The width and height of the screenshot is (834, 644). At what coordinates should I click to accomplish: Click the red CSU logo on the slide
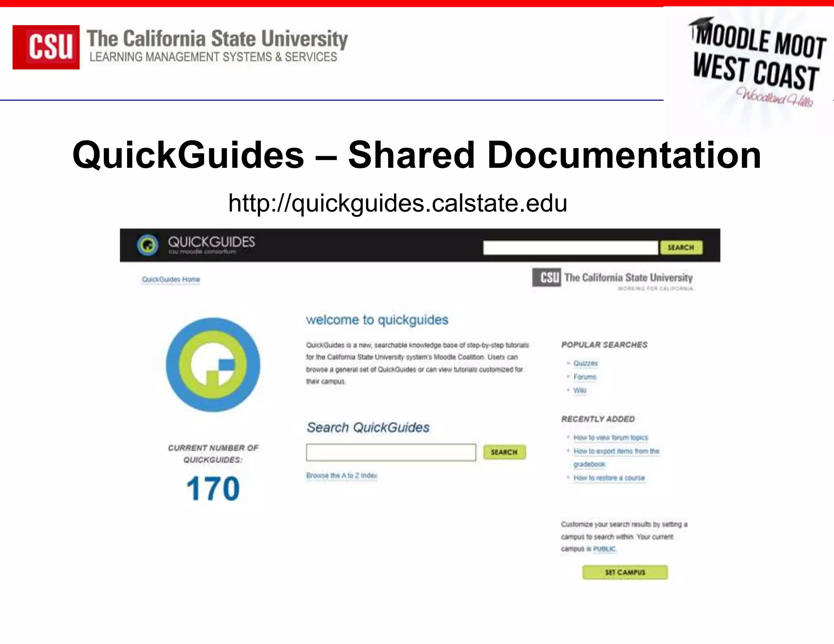tap(46, 47)
